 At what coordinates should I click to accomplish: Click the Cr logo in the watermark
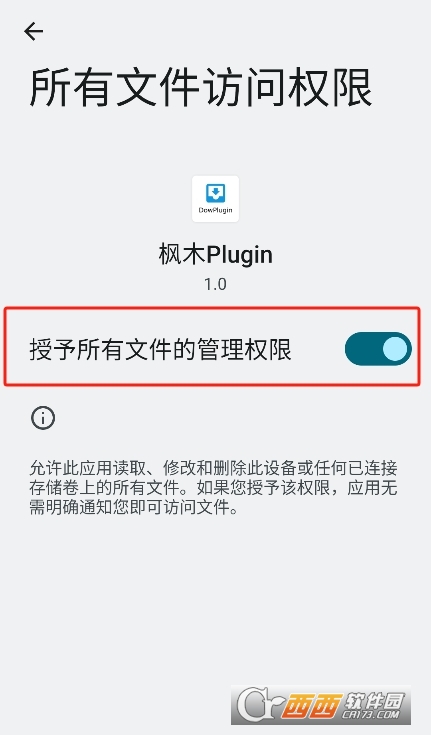(259, 705)
